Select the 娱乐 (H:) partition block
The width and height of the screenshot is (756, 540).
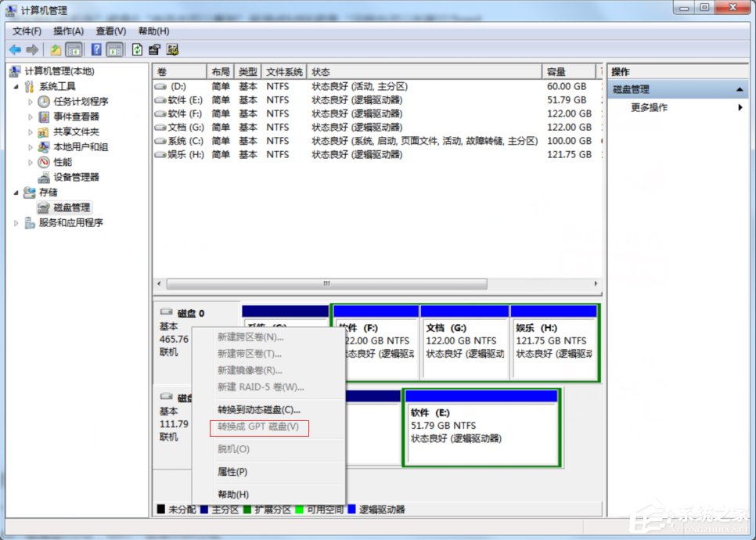click(x=555, y=340)
